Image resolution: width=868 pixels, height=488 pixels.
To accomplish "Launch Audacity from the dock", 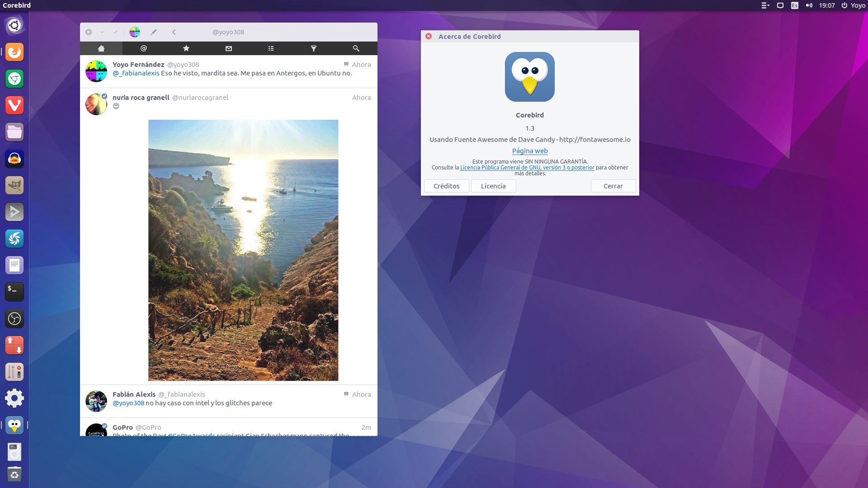I will coord(14,159).
